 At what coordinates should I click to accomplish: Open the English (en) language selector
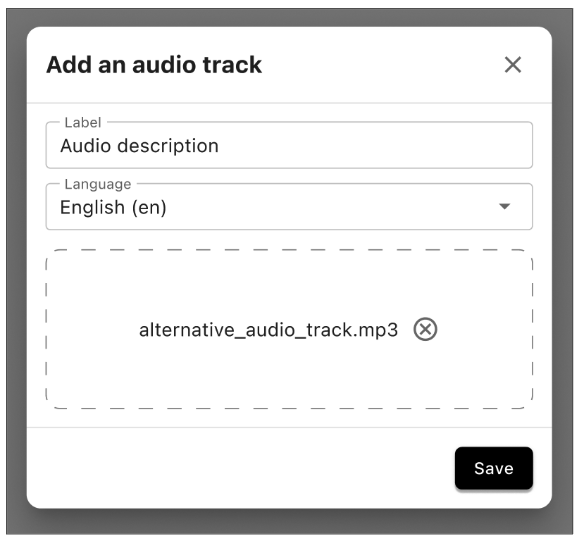pyautogui.click(x=289, y=207)
